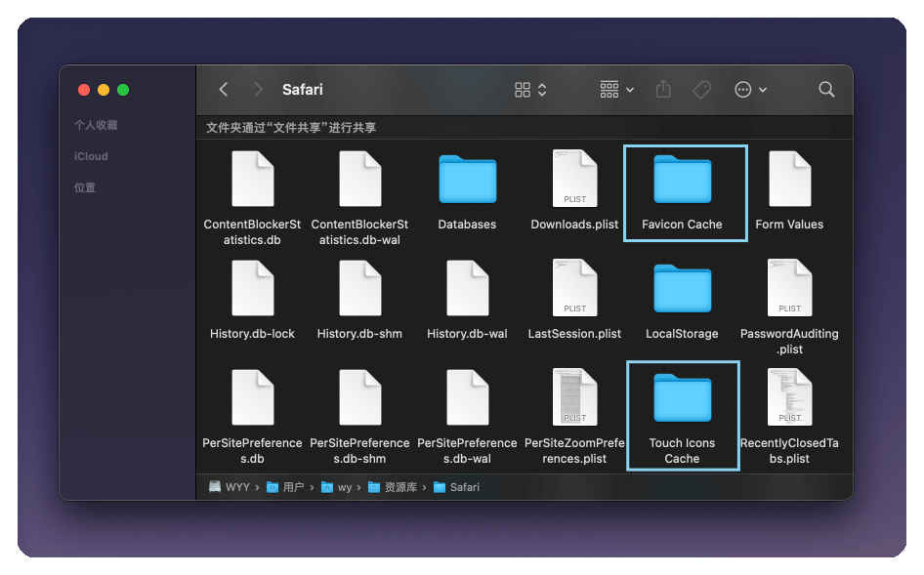Select PerSitePreferences.db file icon

(252, 397)
